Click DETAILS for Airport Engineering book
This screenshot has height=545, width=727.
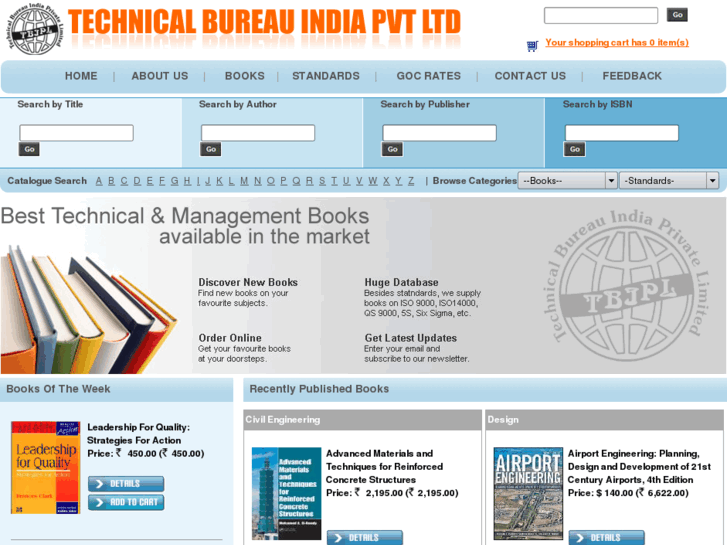[606, 538]
